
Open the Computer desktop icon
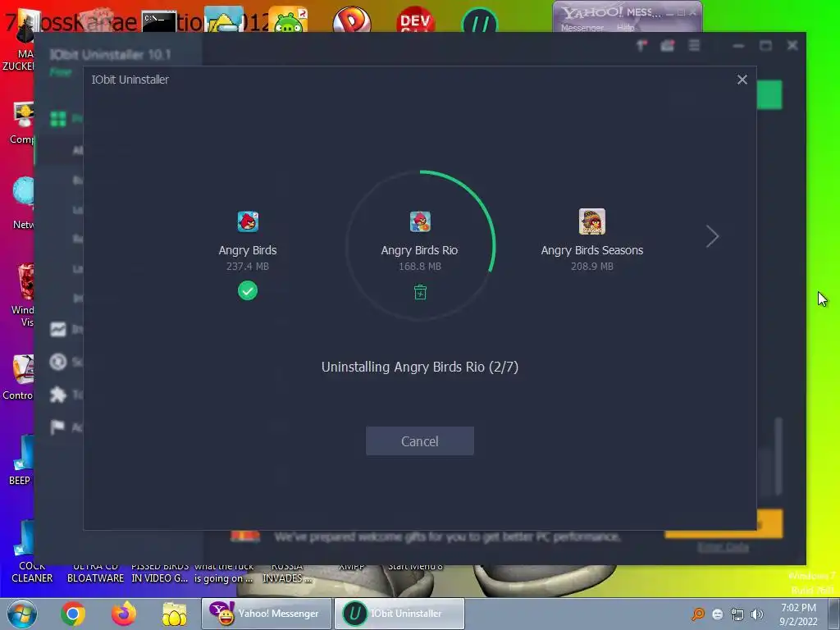[22, 123]
